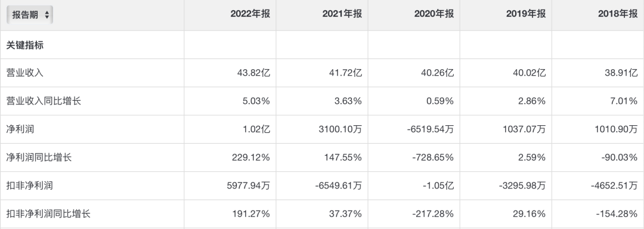Click the 43.82亿 revenue cell for 2022
This screenshot has width=644, height=229.
[x=253, y=73]
